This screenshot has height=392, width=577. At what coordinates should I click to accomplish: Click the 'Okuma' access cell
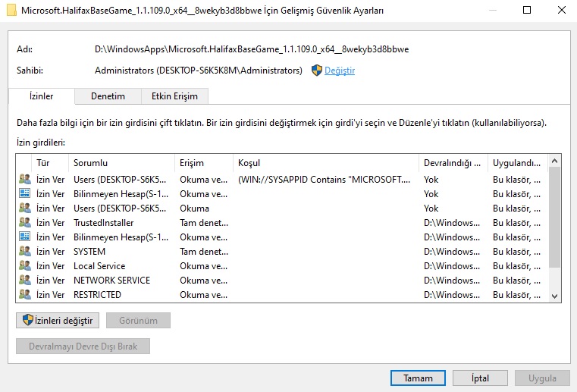point(194,208)
